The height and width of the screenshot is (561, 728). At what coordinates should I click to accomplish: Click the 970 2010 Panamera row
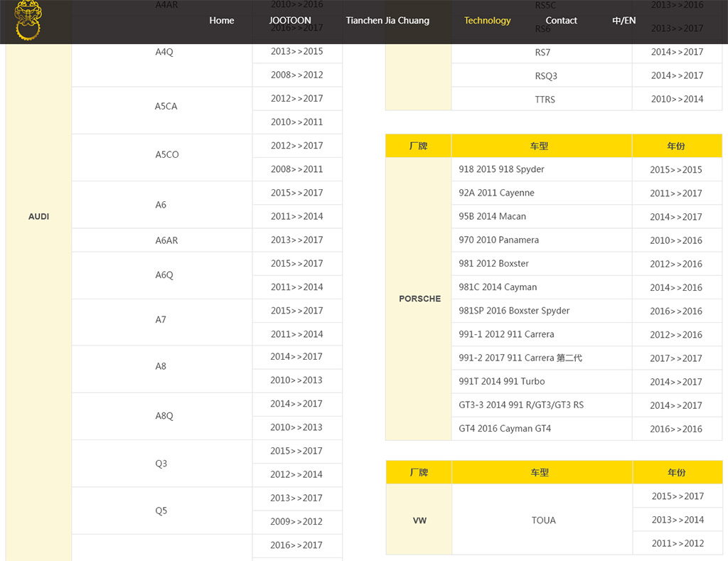click(541, 240)
